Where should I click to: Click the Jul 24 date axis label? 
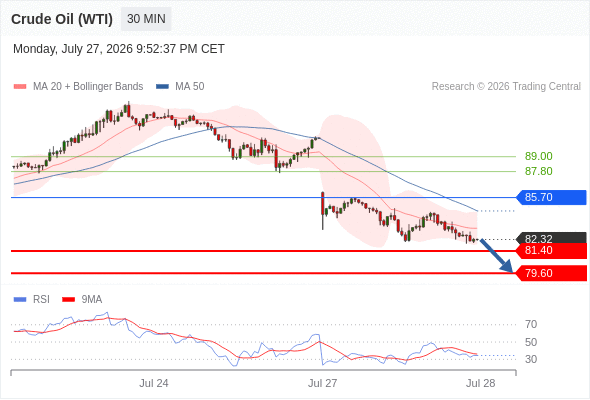tap(154, 383)
